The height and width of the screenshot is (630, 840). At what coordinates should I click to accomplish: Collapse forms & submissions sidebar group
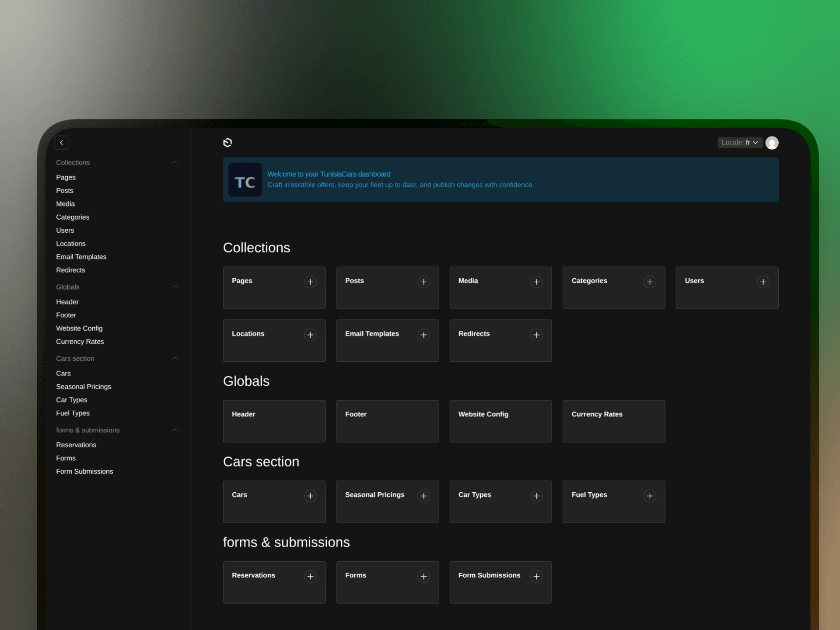coord(175,430)
